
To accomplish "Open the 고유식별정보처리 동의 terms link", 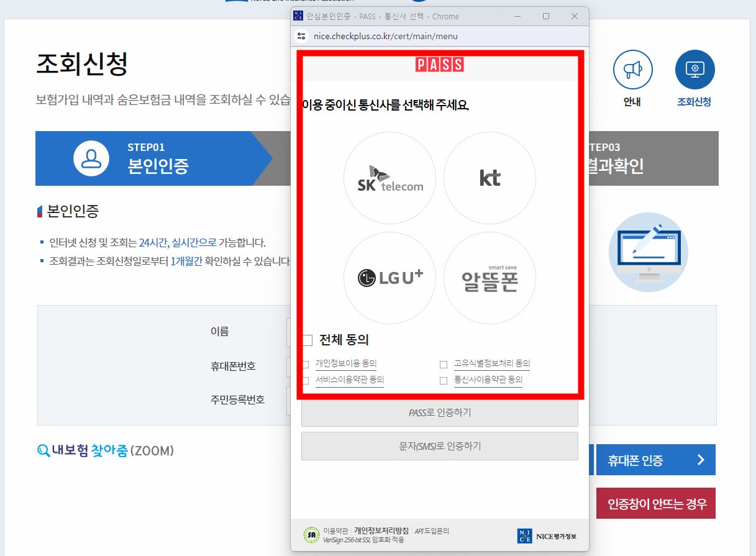I will coord(492,363).
